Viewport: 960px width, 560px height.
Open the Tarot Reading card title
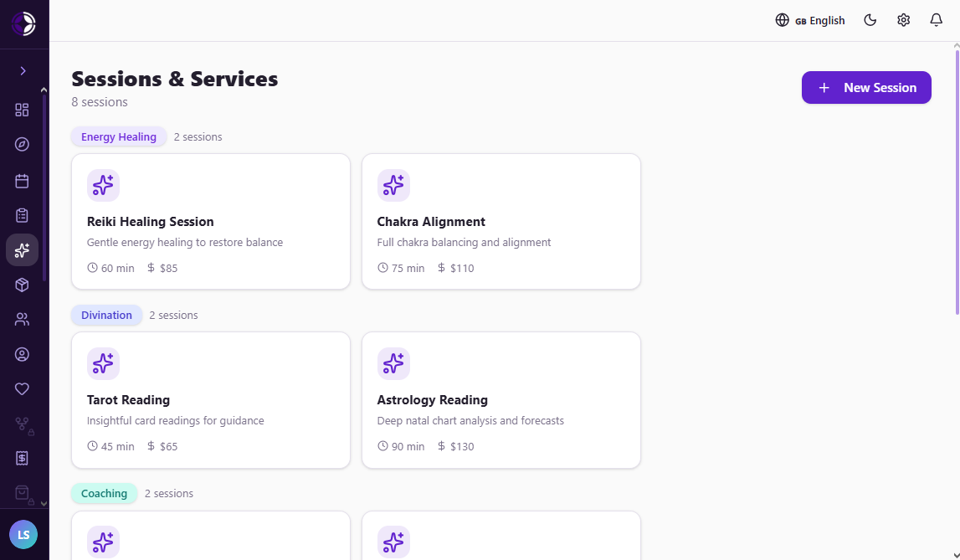tap(128, 399)
